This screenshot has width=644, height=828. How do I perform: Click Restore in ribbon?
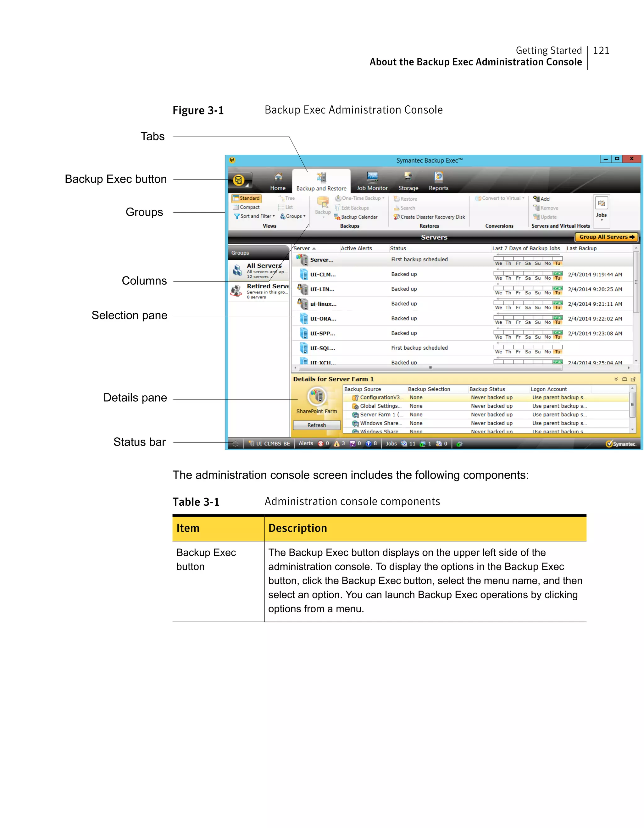(x=406, y=199)
